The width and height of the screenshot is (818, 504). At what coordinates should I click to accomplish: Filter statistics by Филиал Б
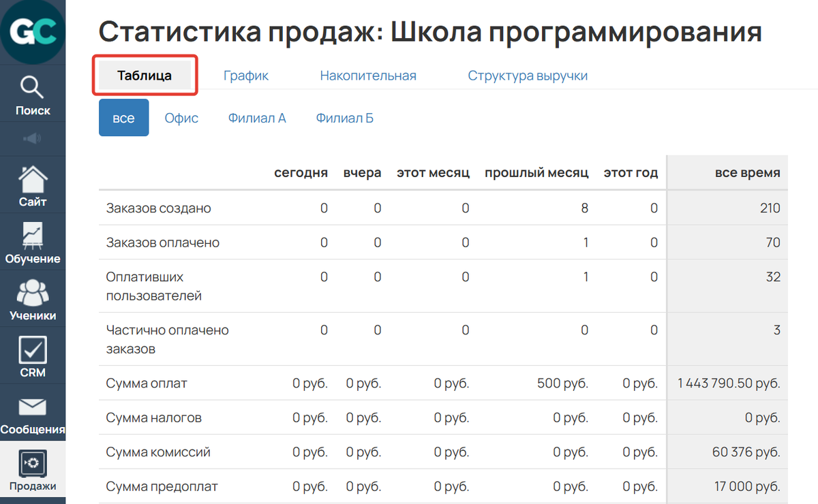[x=344, y=117]
